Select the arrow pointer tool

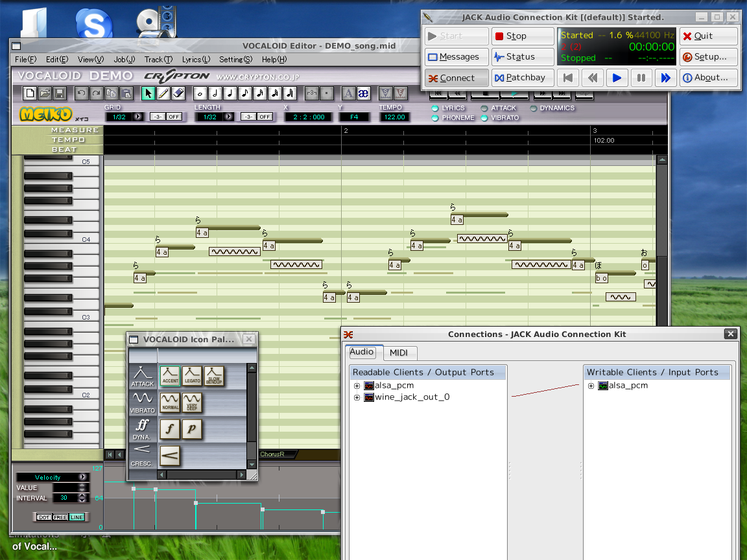coord(148,93)
